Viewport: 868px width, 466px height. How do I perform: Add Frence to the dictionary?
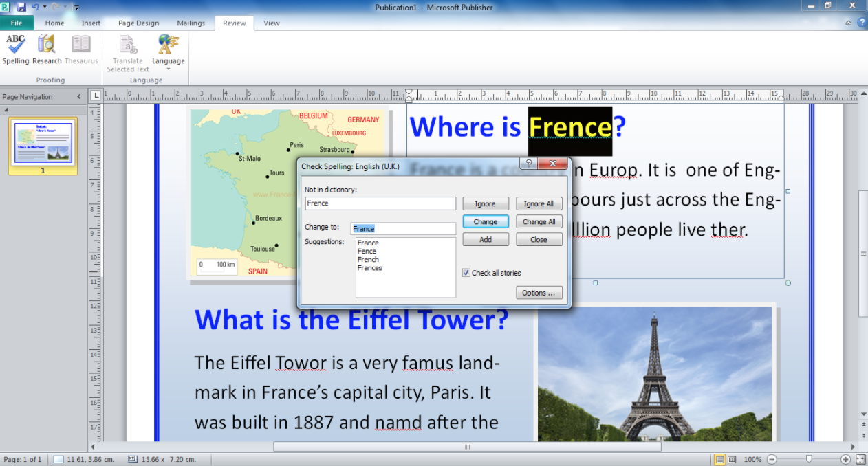tap(485, 239)
